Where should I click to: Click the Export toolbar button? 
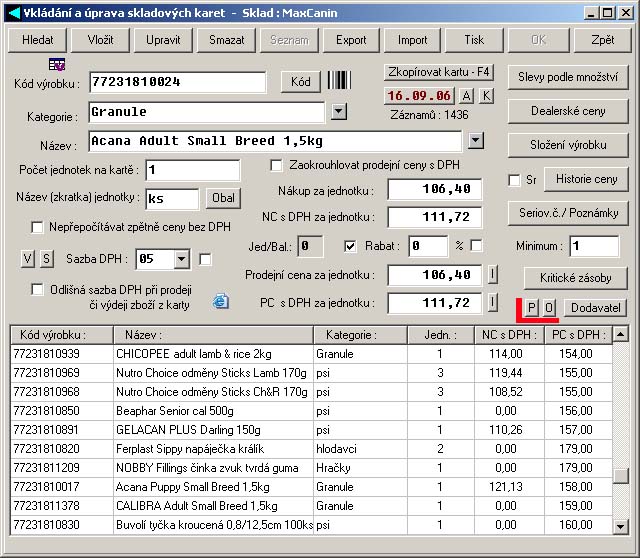(351, 40)
